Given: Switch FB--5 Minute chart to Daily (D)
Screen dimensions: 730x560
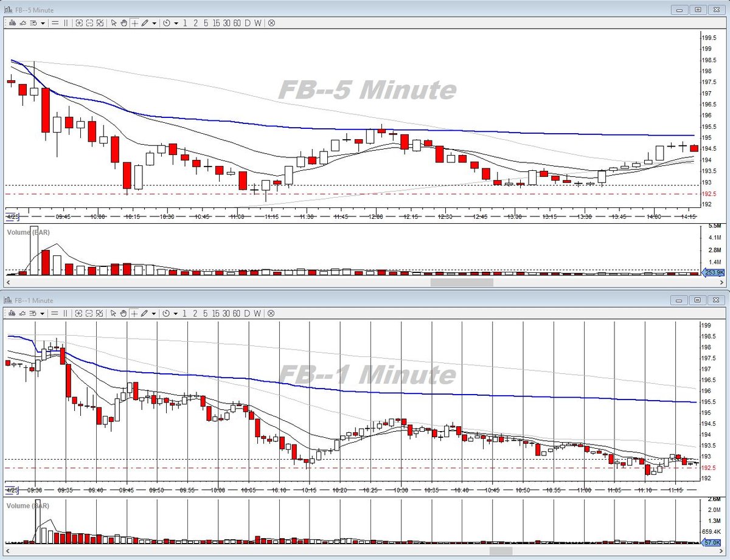Looking at the screenshot, I should click(x=248, y=23).
